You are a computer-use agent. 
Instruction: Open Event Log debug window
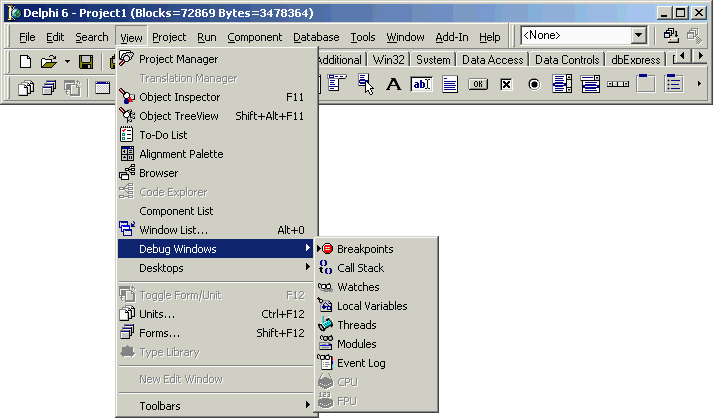377,363
